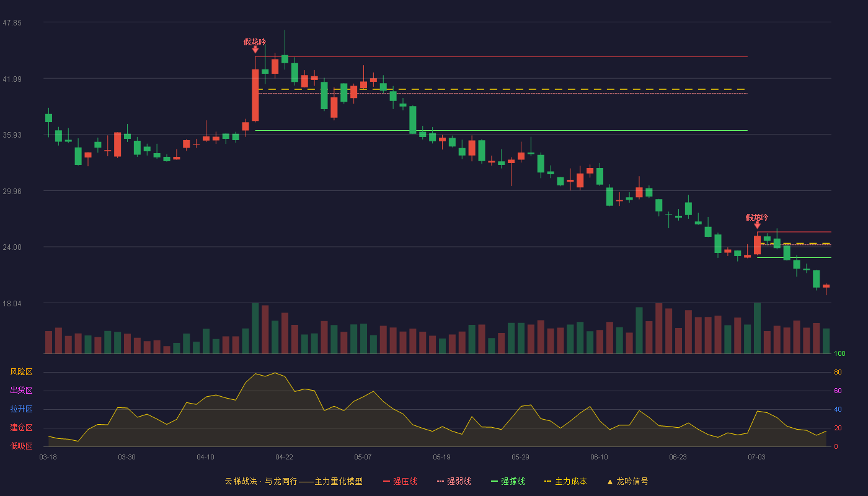This screenshot has width=868, height=496.
Task: Click the 假龙吟 arrow marker in April
Action: 255,49
